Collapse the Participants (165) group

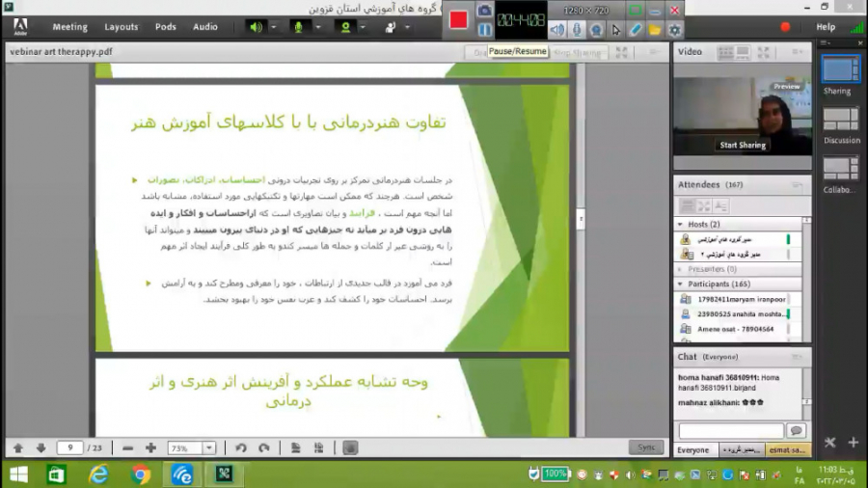pyautogui.click(x=680, y=284)
